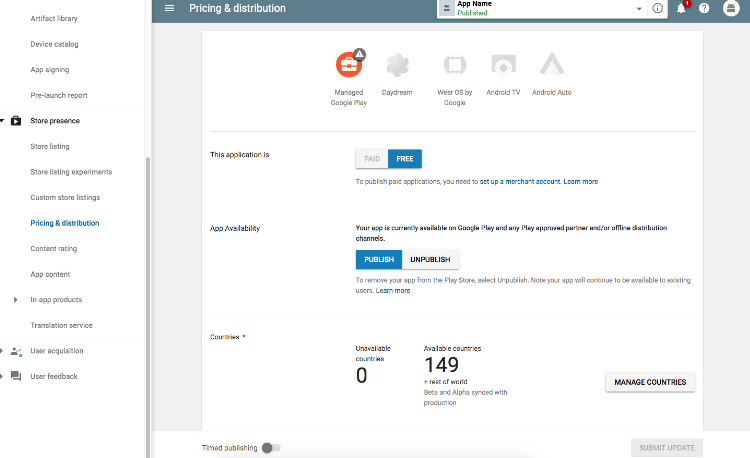Open the hamburger navigation menu

tap(169, 8)
